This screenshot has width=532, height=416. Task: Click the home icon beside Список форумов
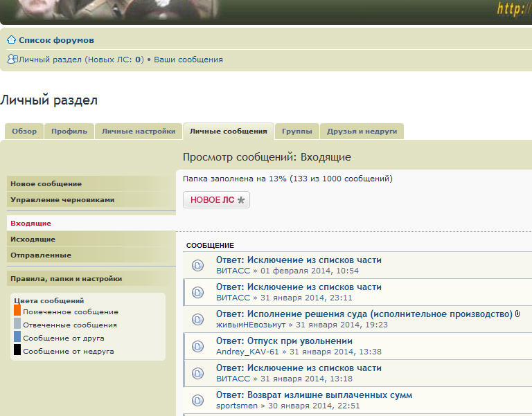click(x=11, y=40)
